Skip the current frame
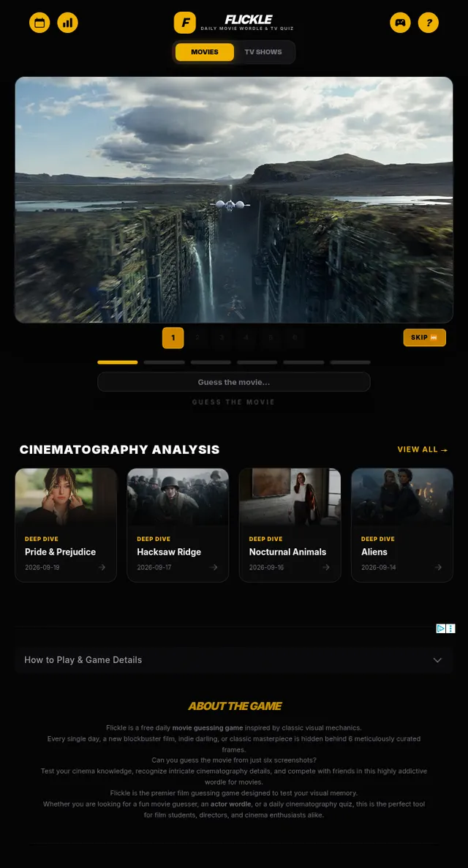468x868 pixels. [424, 337]
